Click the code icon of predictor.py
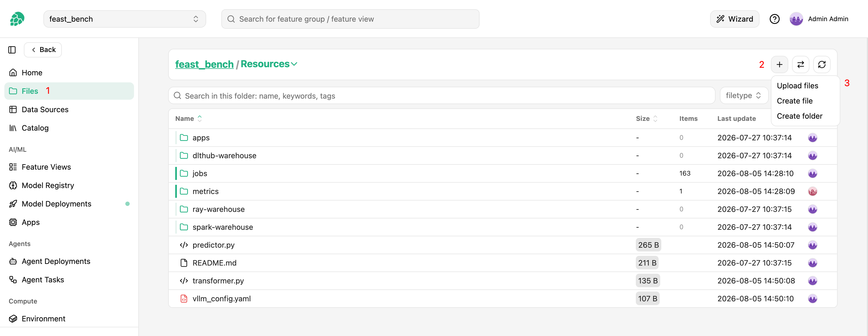 point(184,245)
